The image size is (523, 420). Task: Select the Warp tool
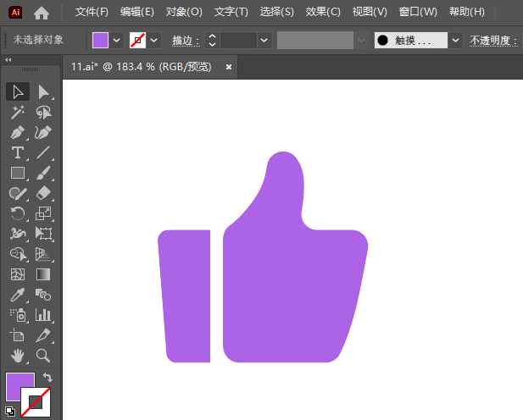coord(18,234)
